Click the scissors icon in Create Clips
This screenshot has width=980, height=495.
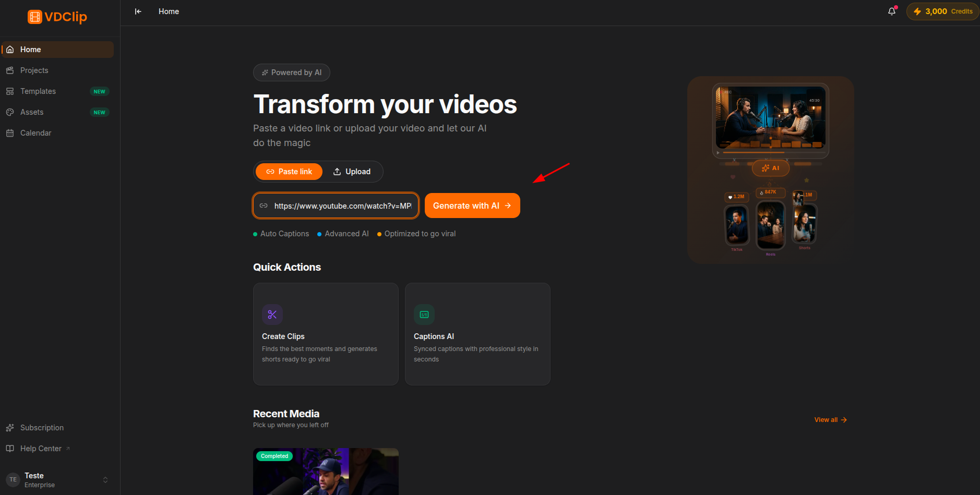pyautogui.click(x=272, y=315)
